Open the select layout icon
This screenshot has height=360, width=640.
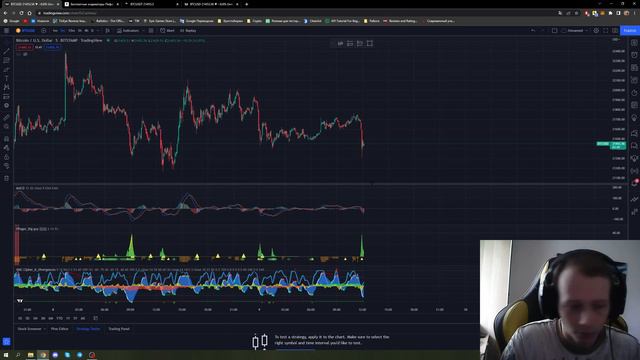point(554,31)
